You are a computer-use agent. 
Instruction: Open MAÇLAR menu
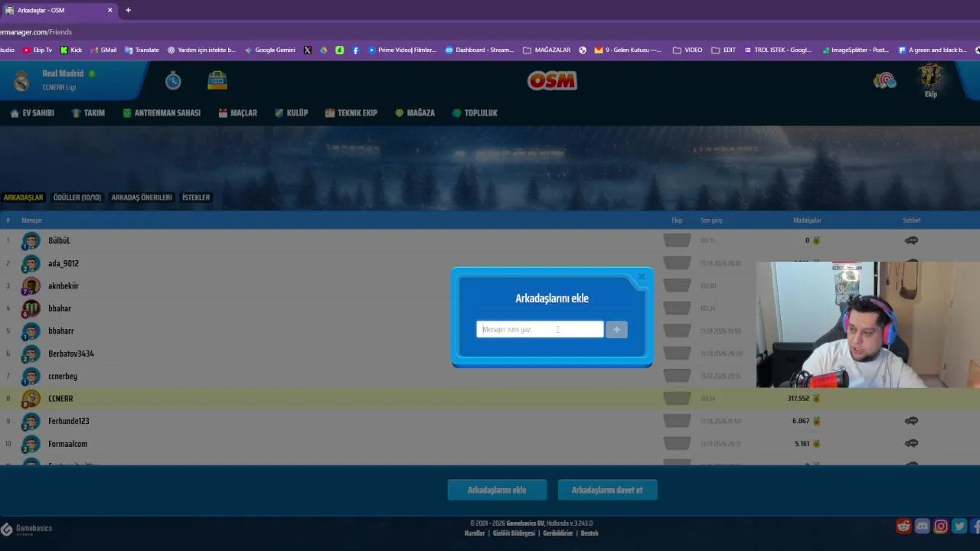tap(238, 112)
